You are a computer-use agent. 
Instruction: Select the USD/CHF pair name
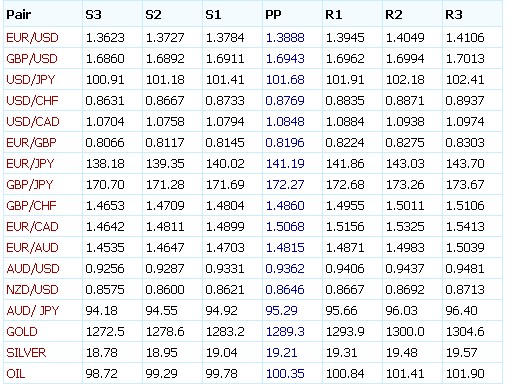point(32,100)
